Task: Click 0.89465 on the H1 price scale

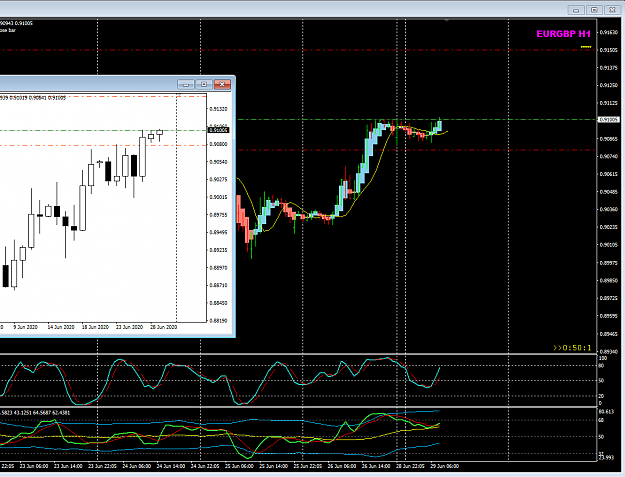Action: point(609,334)
